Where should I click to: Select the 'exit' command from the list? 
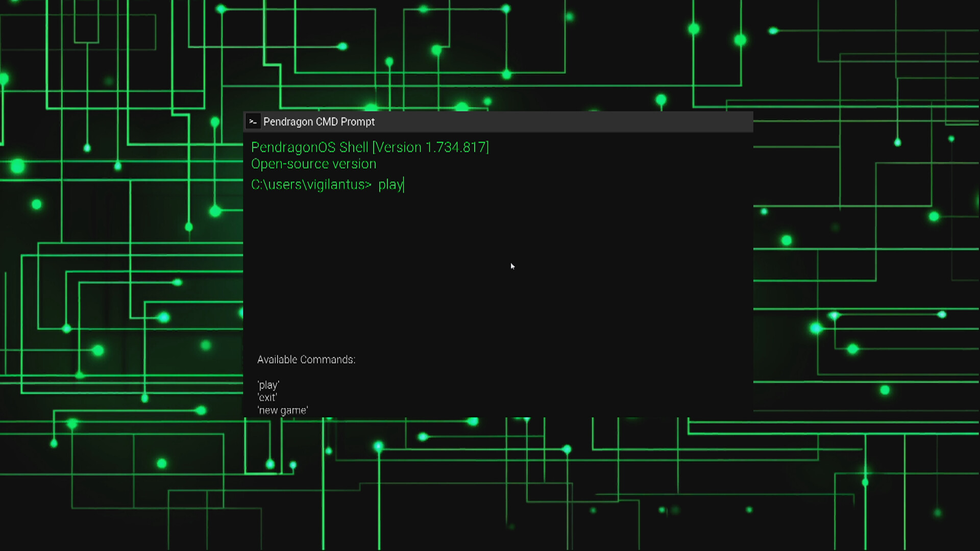tap(267, 397)
